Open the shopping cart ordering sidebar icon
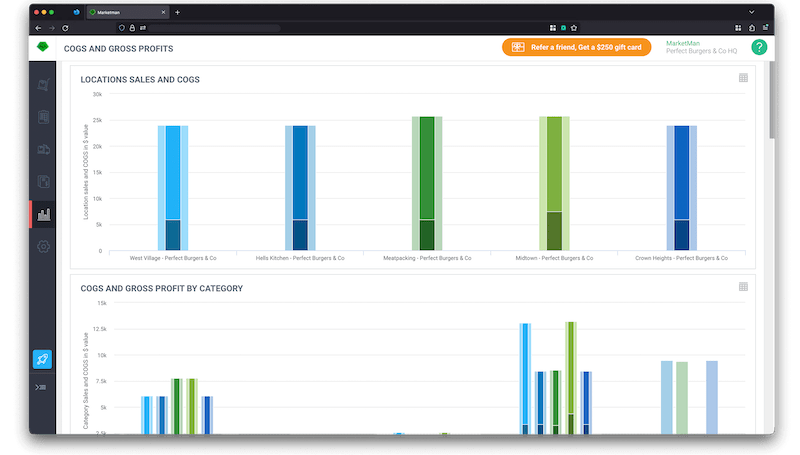 43,84
